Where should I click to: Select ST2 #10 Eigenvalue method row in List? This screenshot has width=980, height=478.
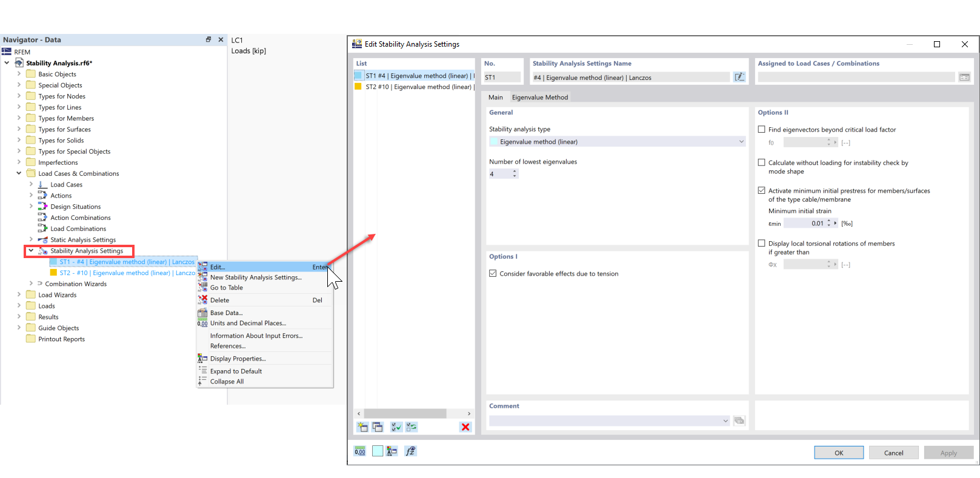tap(415, 87)
